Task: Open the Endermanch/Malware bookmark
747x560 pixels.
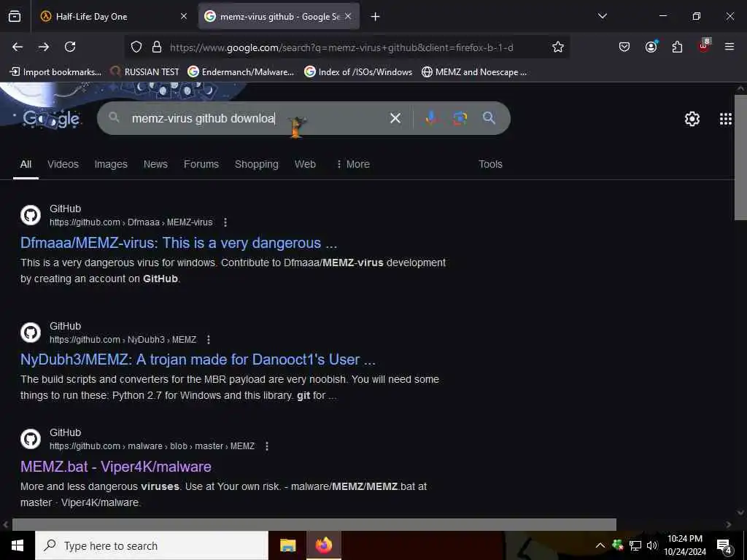Action: 241,72
